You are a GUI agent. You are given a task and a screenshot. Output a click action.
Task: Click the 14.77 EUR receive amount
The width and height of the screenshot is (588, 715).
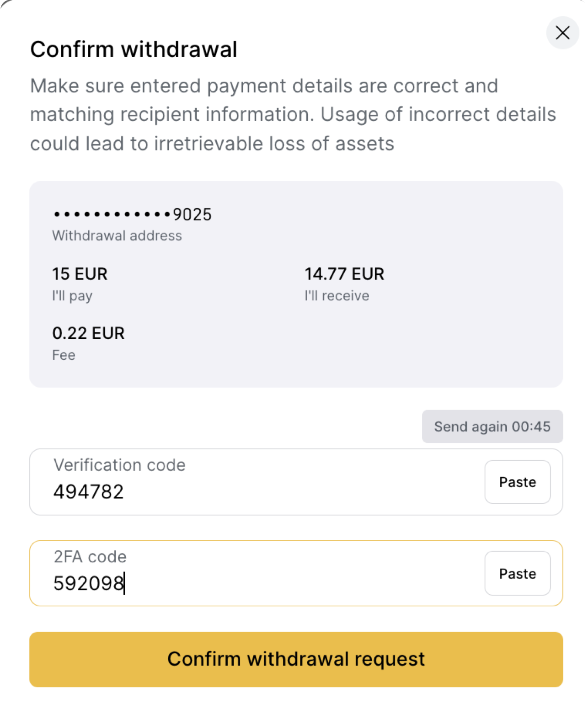pos(344,274)
